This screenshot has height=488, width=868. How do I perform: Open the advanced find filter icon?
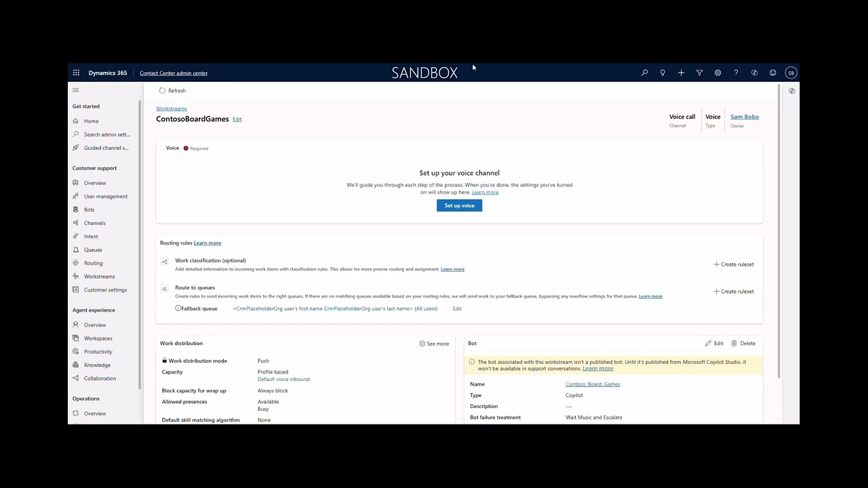[x=699, y=73]
